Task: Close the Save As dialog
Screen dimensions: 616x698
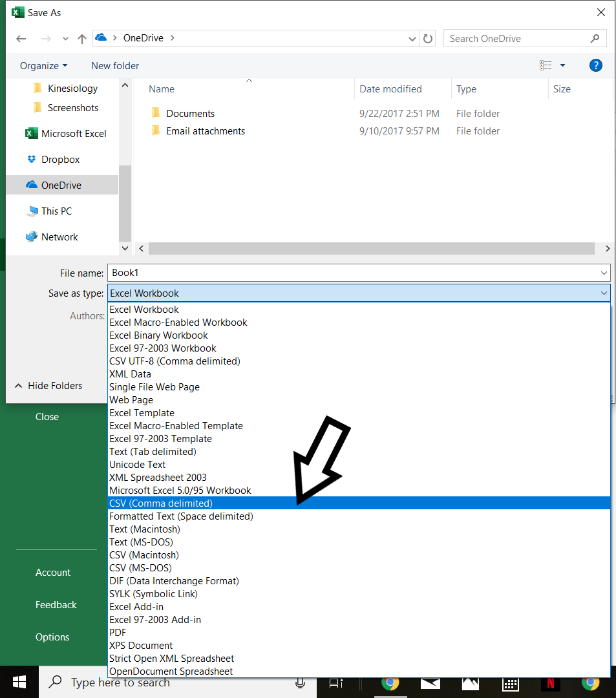Action: point(601,12)
